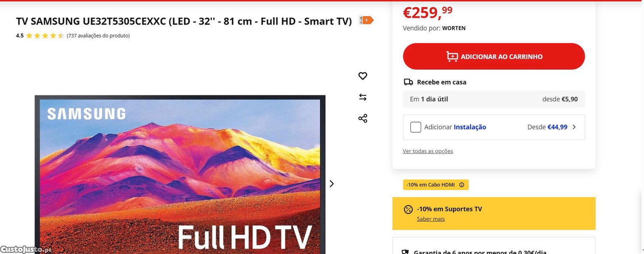This screenshot has height=254, width=644.
Task: Add product to favorites with heart icon
Action: [x=363, y=76]
